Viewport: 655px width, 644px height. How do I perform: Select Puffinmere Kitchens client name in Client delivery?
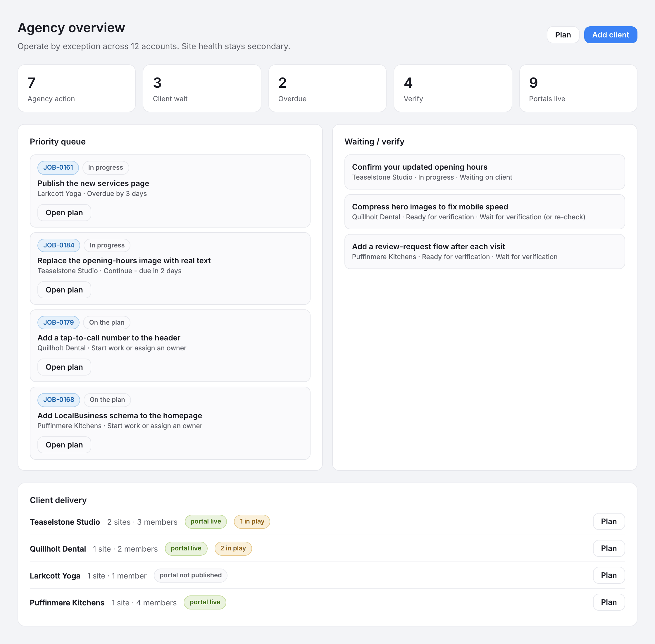[67, 603]
